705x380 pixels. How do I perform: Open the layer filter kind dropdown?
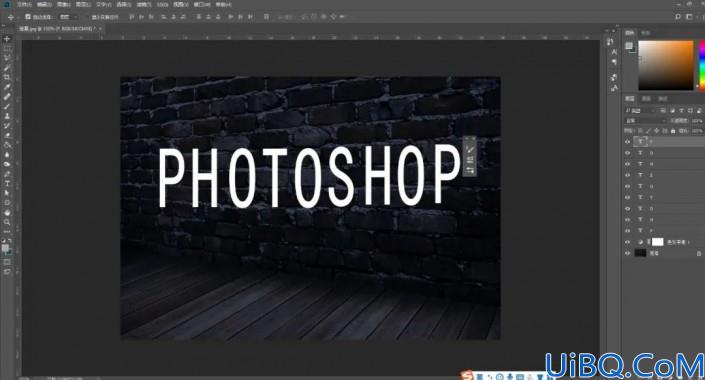tap(640, 110)
